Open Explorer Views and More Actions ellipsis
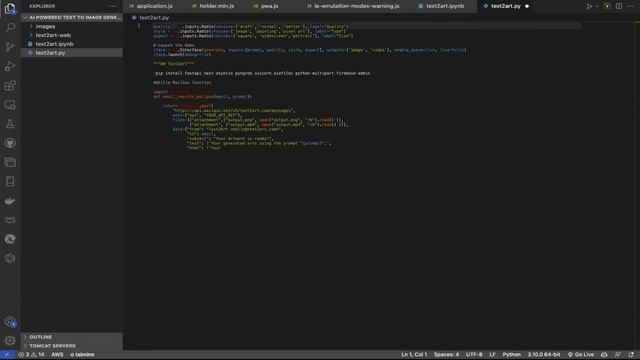The image size is (640, 360). point(113,6)
